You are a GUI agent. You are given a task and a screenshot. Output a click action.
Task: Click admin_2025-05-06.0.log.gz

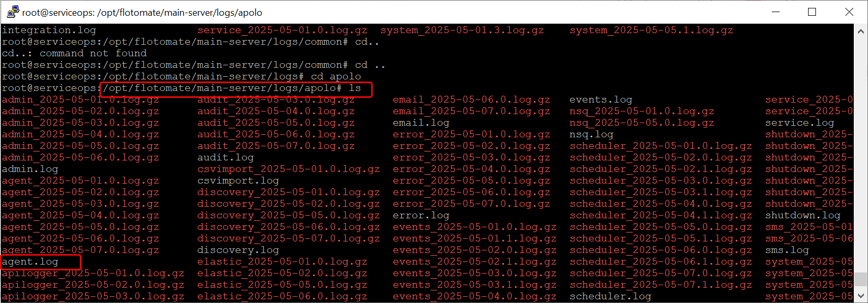click(80, 157)
